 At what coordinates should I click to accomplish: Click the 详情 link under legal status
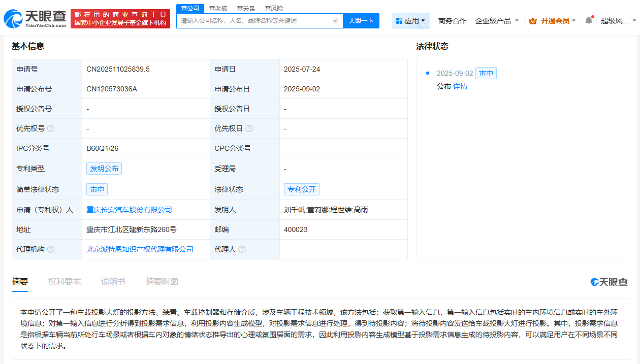(460, 86)
